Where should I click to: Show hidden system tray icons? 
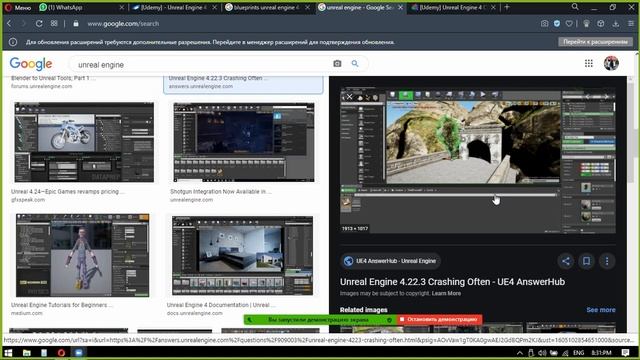[x=520, y=353]
